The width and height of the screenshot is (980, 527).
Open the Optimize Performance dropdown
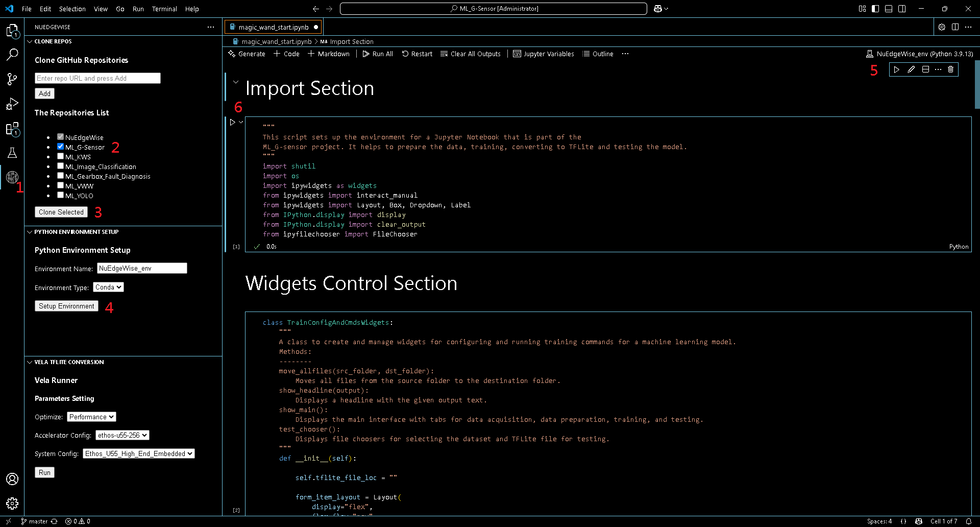(91, 417)
